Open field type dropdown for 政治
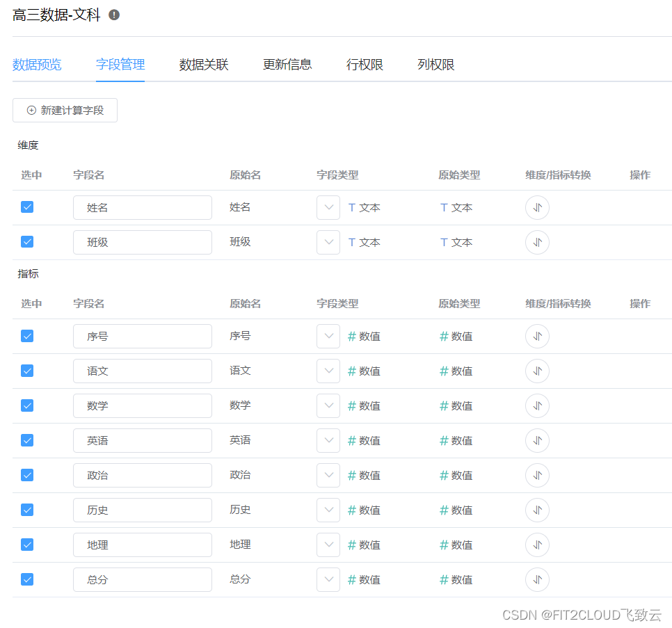 tap(328, 475)
